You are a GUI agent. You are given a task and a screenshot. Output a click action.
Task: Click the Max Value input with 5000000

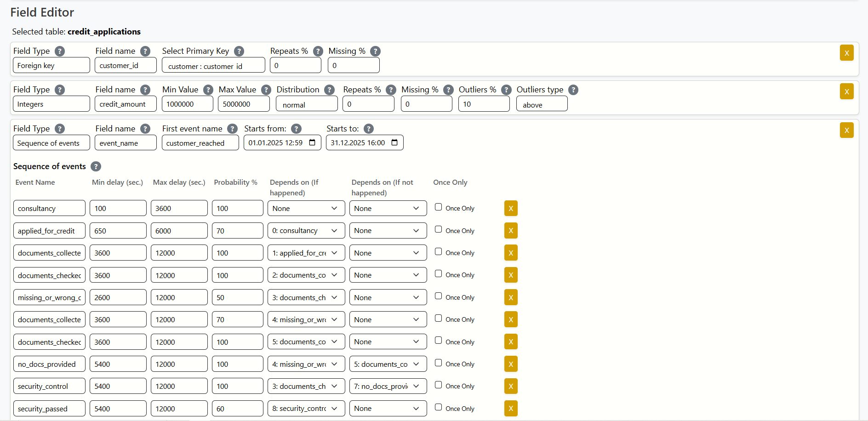click(243, 104)
